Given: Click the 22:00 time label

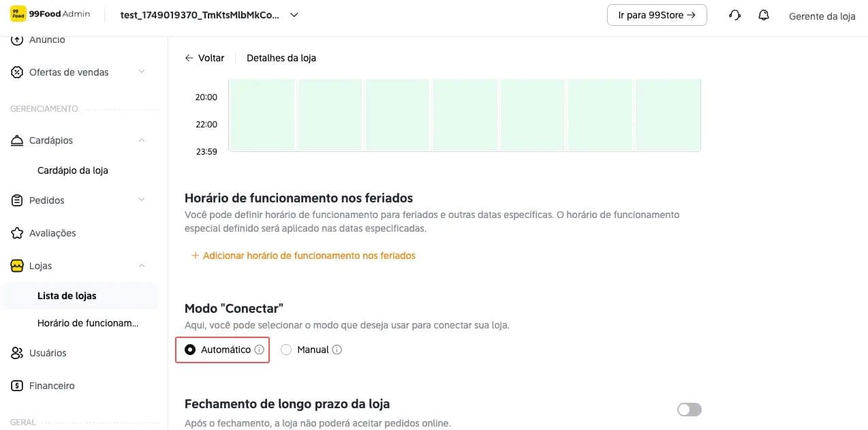Looking at the screenshot, I should click(x=206, y=124).
